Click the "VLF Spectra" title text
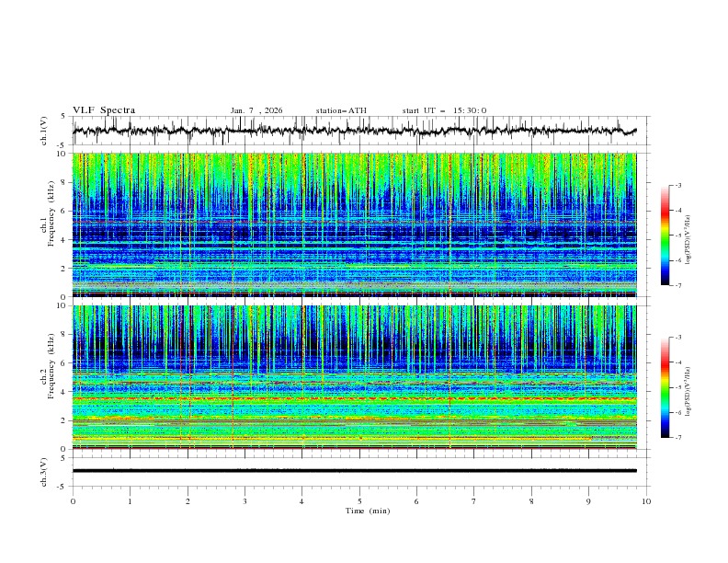Viewport: 728px width, 563px height. pyautogui.click(x=104, y=110)
